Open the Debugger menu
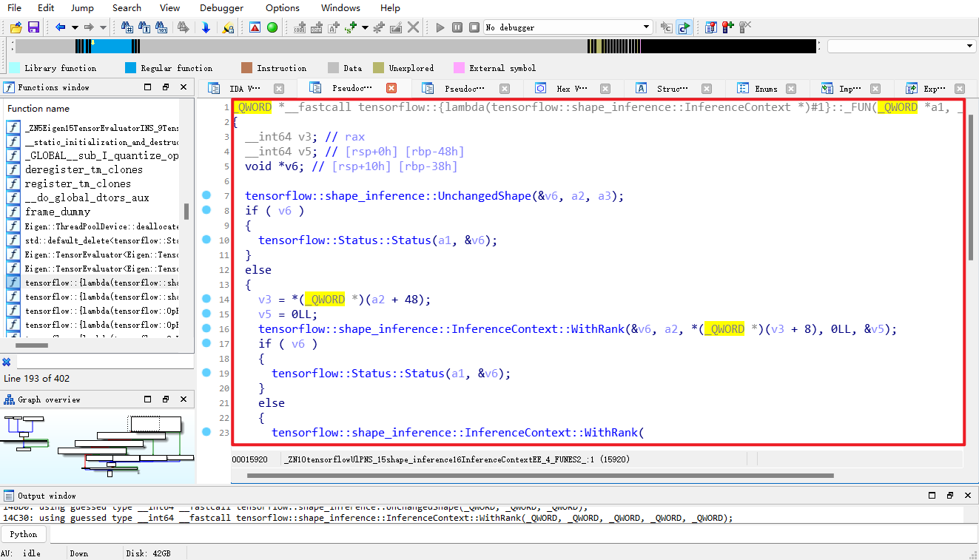The image size is (979, 560). coord(221,8)
